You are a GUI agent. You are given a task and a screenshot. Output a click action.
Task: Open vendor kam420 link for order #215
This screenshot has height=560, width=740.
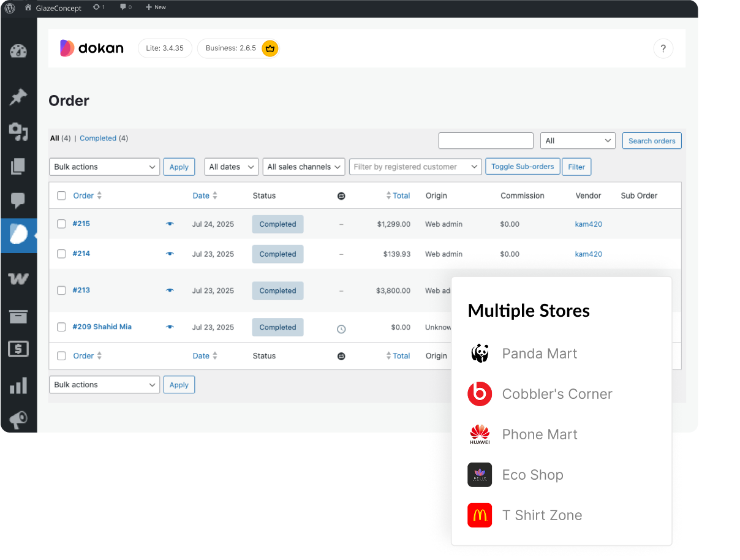pyautogui.click(x=588, y=224)
